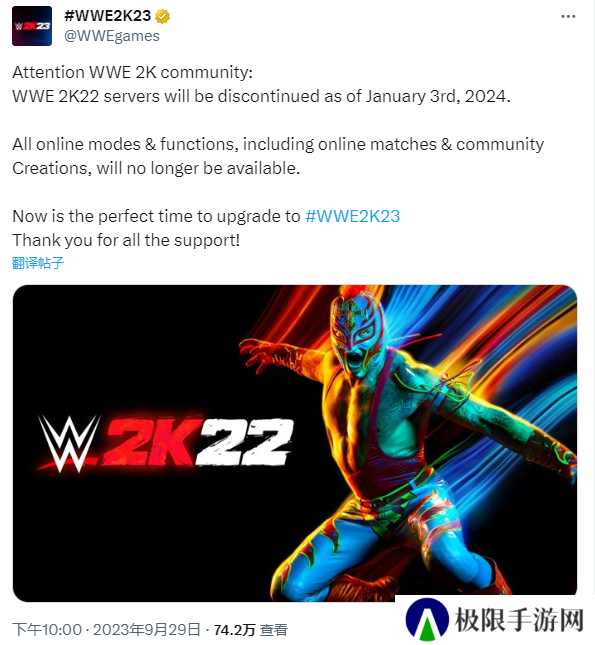
Task: Open the @WWEgames handle link
Action: (112, 36)
